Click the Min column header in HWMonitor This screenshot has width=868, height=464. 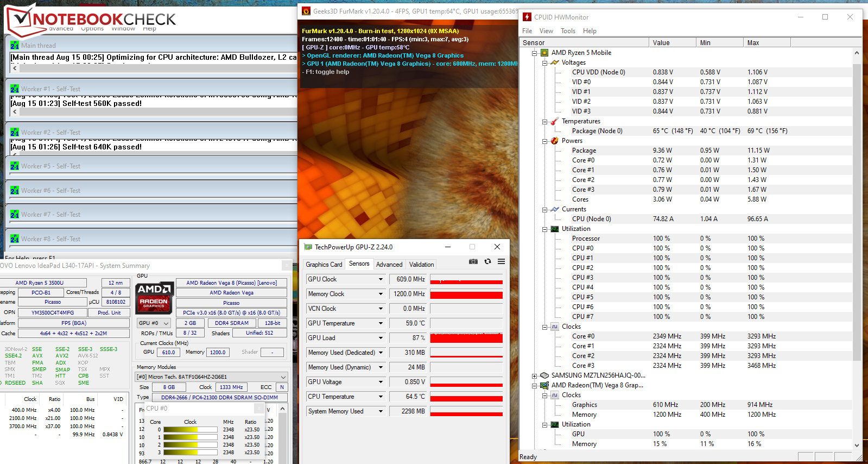click(720, 42)
